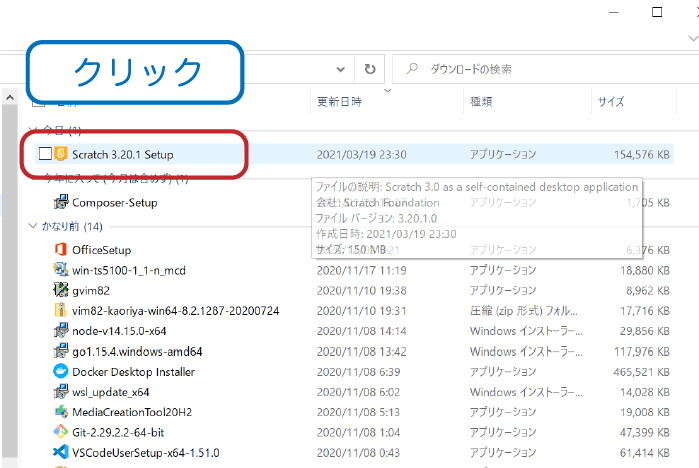Click the ダウンロードの検索 search field
699x468 pixels.
coord(545,69)
